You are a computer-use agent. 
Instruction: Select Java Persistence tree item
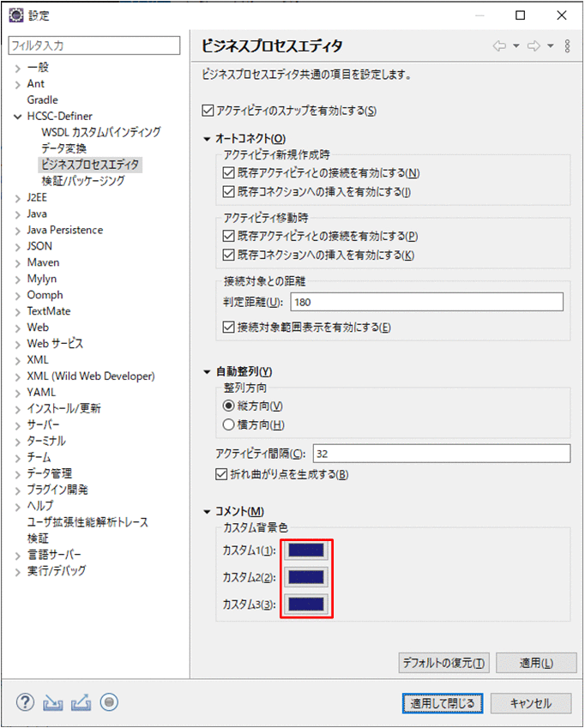pos(64,230)
